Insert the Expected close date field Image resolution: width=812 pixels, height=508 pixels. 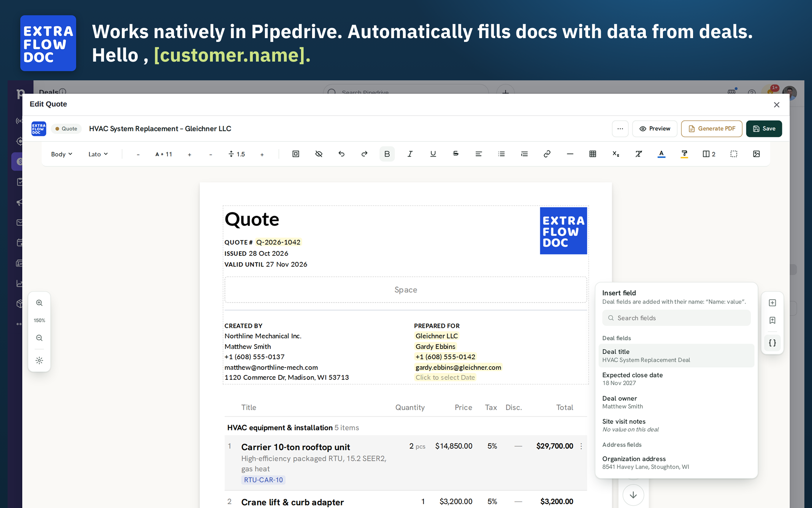[676, 379]
